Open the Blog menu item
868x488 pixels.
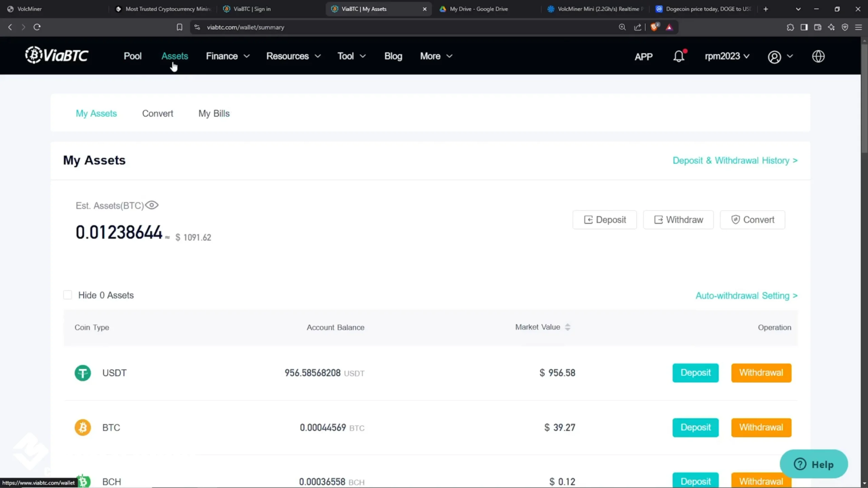[393, 56]
